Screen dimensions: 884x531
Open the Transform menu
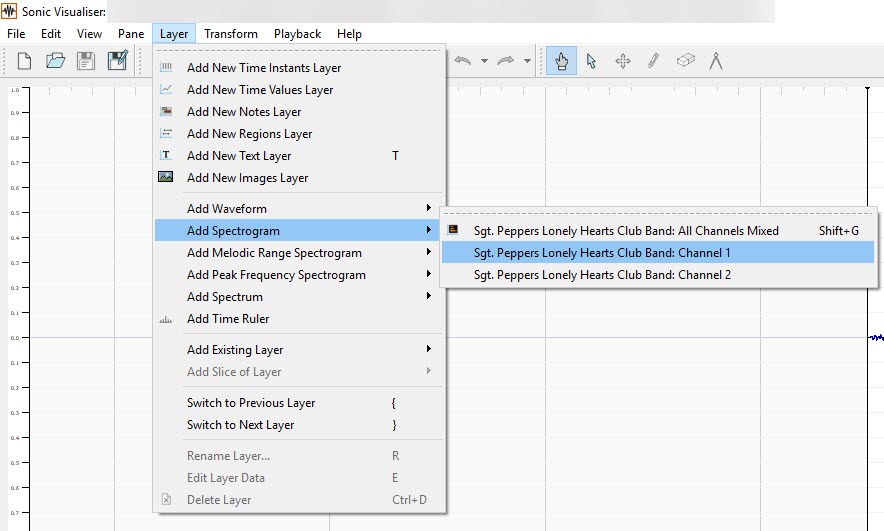231,34
